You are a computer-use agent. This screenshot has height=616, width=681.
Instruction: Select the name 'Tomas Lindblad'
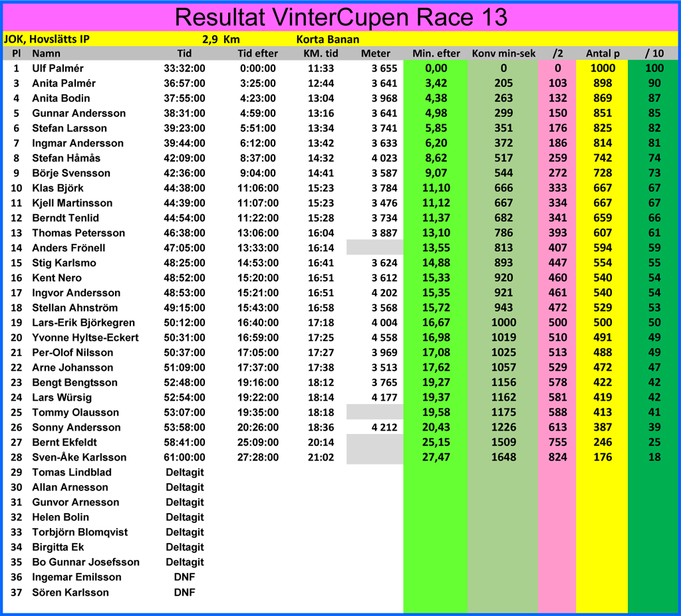coord(72,472)
